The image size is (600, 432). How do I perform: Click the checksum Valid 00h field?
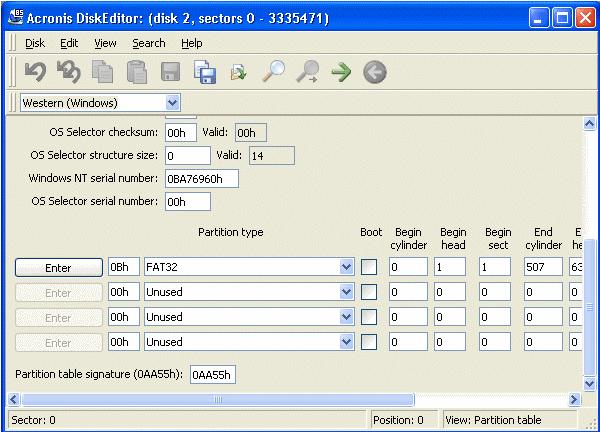coord(251,133)
